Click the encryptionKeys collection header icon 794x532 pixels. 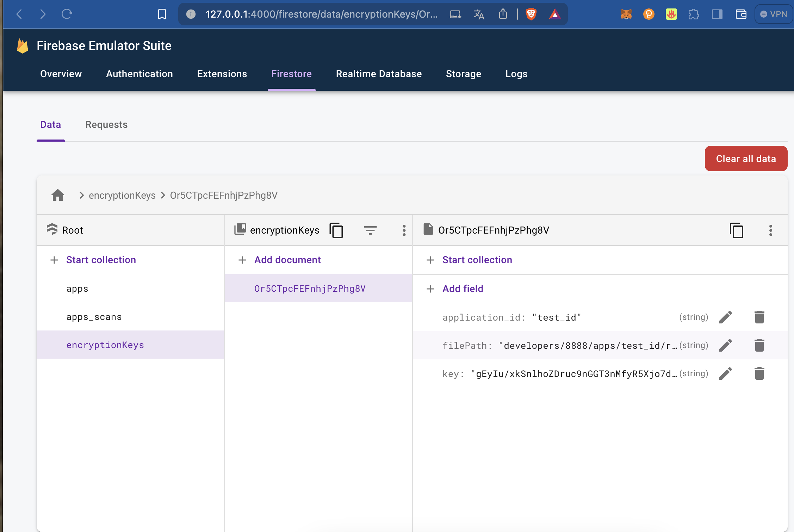pyautogui.click(x=240, y=229)
